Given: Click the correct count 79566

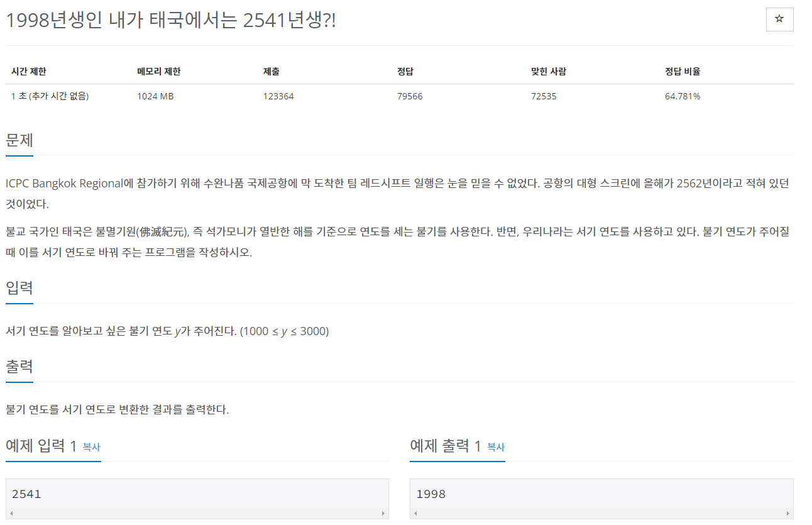Looking at the screenshot, I should pos(410,96).
